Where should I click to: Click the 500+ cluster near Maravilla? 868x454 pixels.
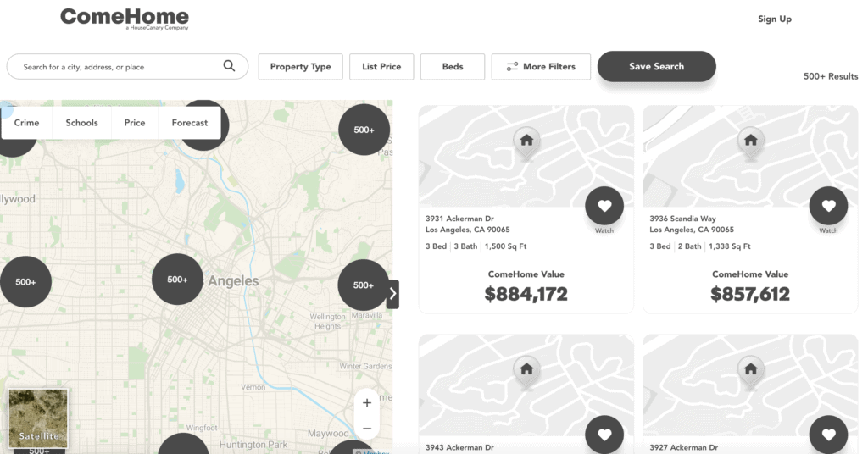(x=363, y=285)
